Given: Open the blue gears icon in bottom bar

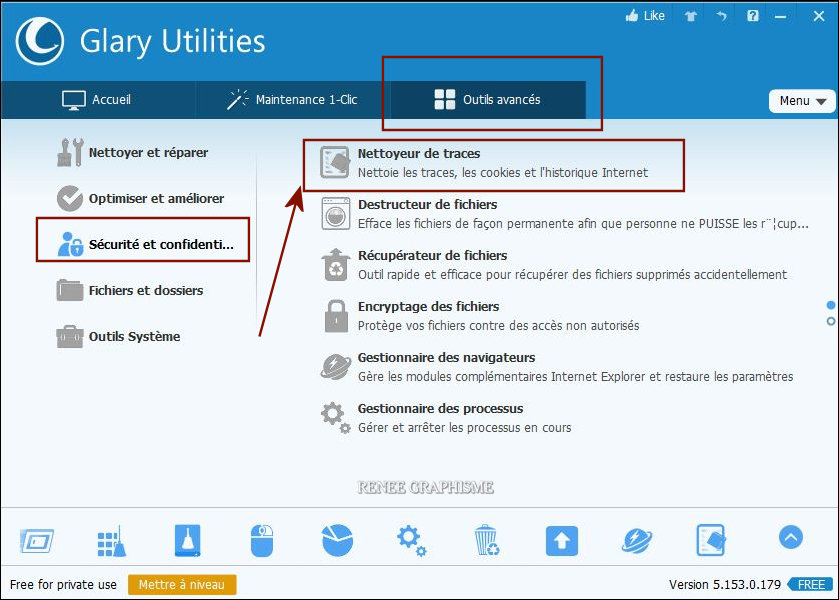Looking at the screenshot, I should coord(411,541).
